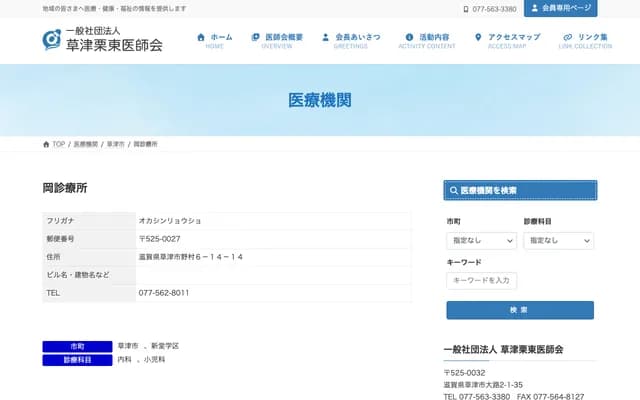640x400 pixels.
Task: Click the breadcrumb home icon
Action: point(46,145)
